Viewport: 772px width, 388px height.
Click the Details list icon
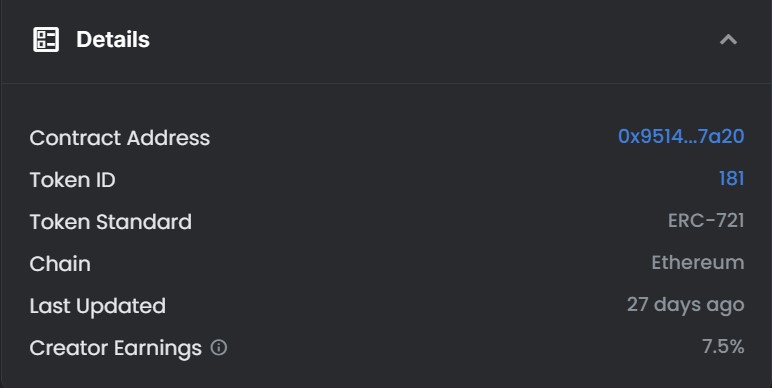[46, 39]
